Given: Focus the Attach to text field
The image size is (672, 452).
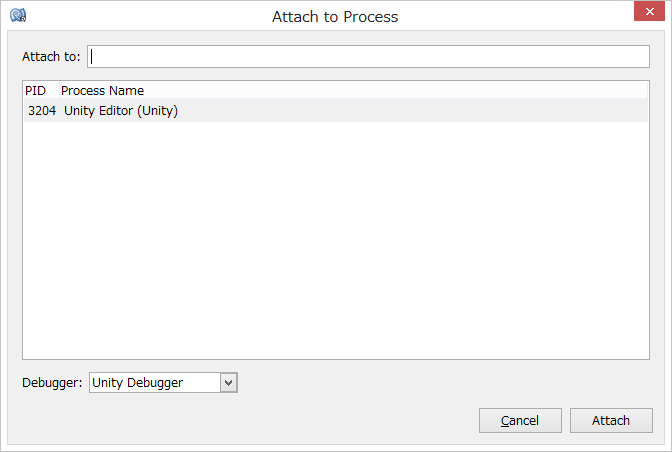Looking at the screenshot, I should tap(368, 56).
